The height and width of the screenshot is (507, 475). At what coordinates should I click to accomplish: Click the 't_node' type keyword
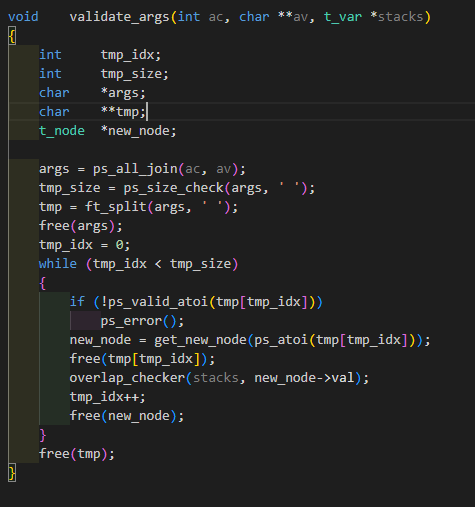pos(62,131)
